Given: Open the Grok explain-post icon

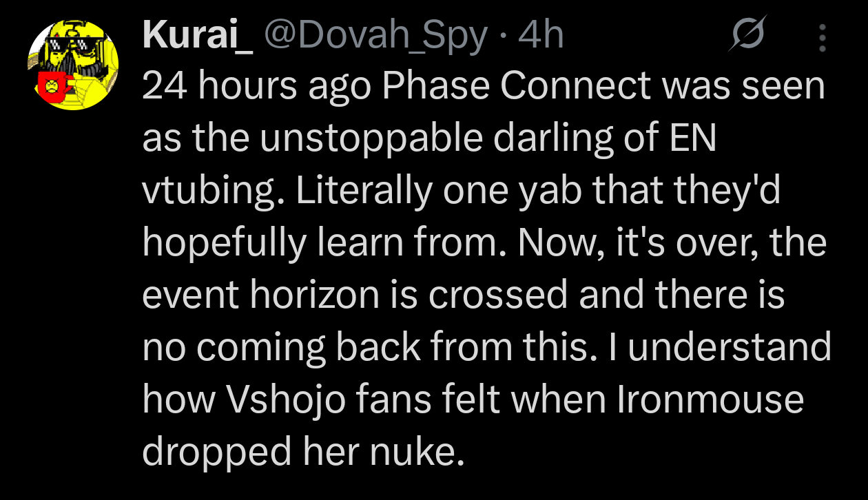Looking at the screenshot, I should click(x=748, y=35).
